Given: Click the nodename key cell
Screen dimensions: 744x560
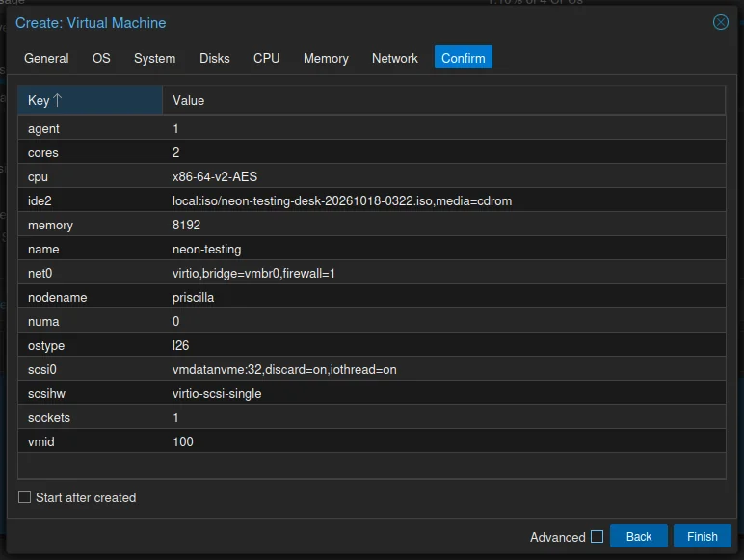Looking at the screenshot, I should (x=91, y=297).
